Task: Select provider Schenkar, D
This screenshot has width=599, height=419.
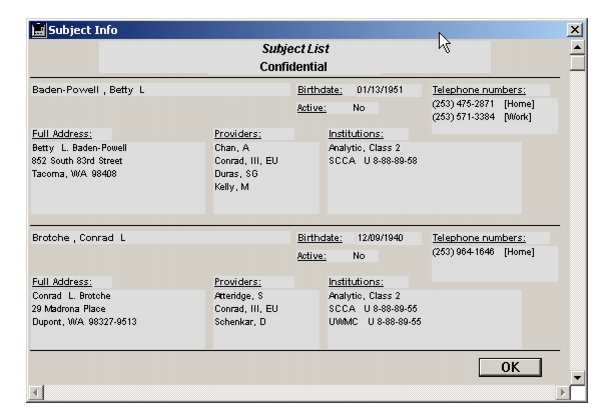Action: click(x=240, y=322)
